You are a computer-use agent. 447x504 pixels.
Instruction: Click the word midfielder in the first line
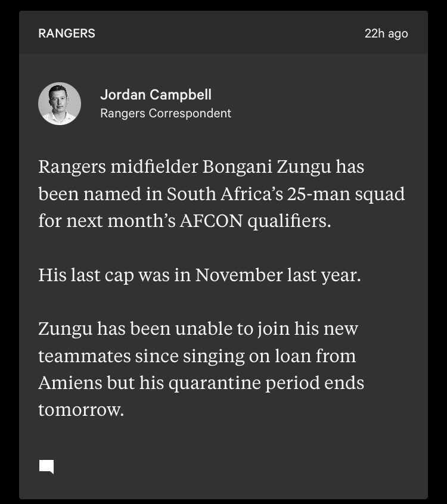pos(154,167)
